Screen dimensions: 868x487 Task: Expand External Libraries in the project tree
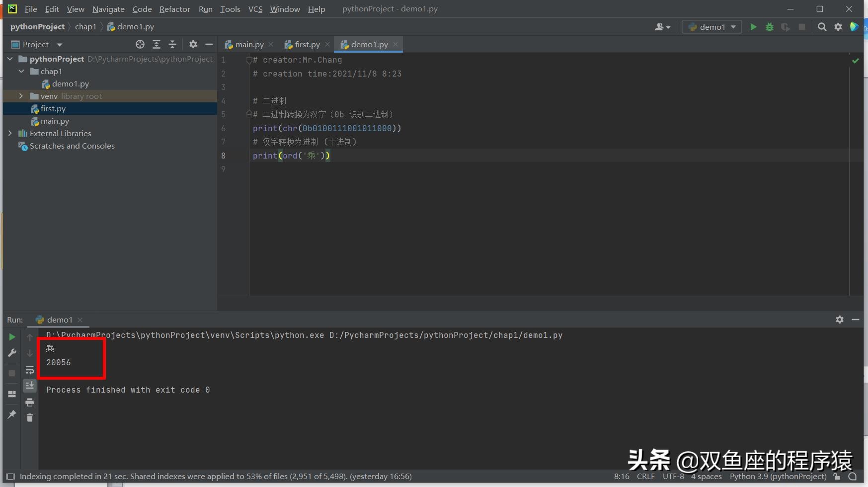(10, 133)
